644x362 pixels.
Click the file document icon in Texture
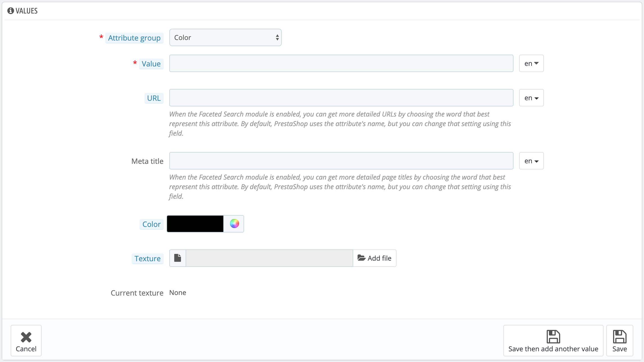177,258
